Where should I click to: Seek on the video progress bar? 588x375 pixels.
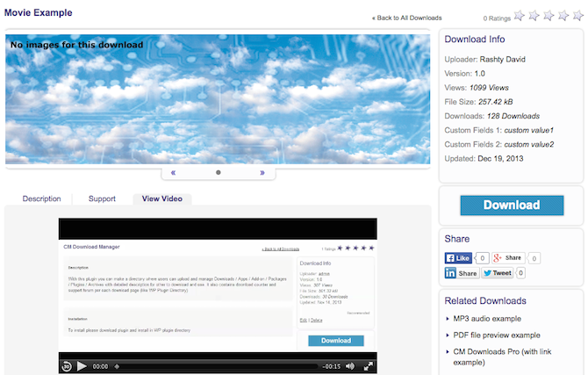pyautogui.click(x=216, y=366)
